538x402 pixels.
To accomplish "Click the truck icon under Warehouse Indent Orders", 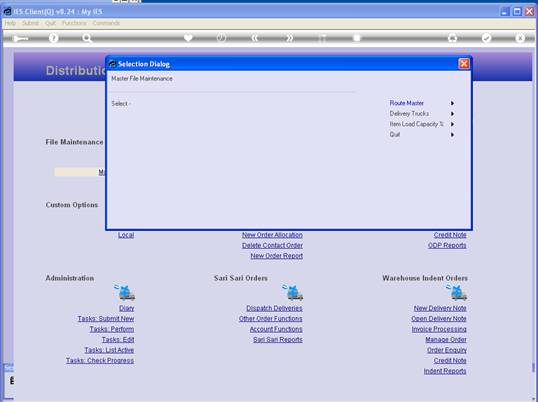I will (456, 292).
